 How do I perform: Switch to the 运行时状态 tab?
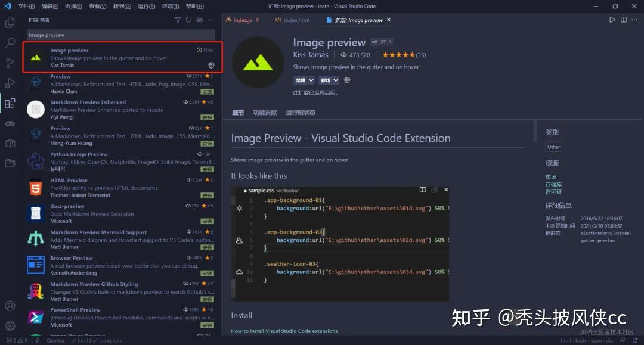coord(301,113)
